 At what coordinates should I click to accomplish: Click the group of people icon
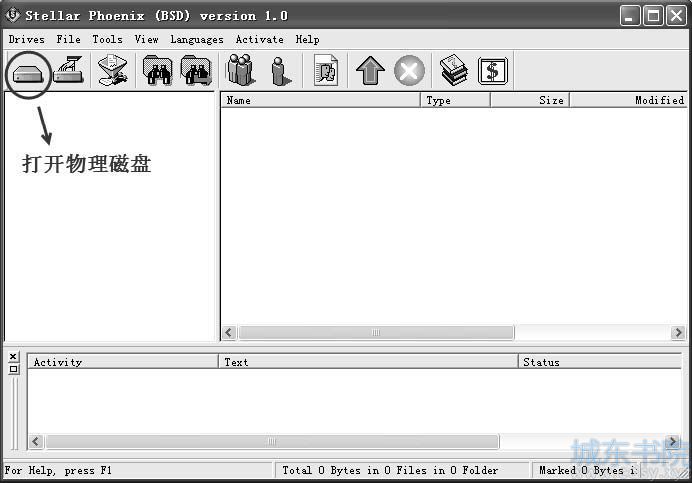pyautogui.click(x=241, y=70)
